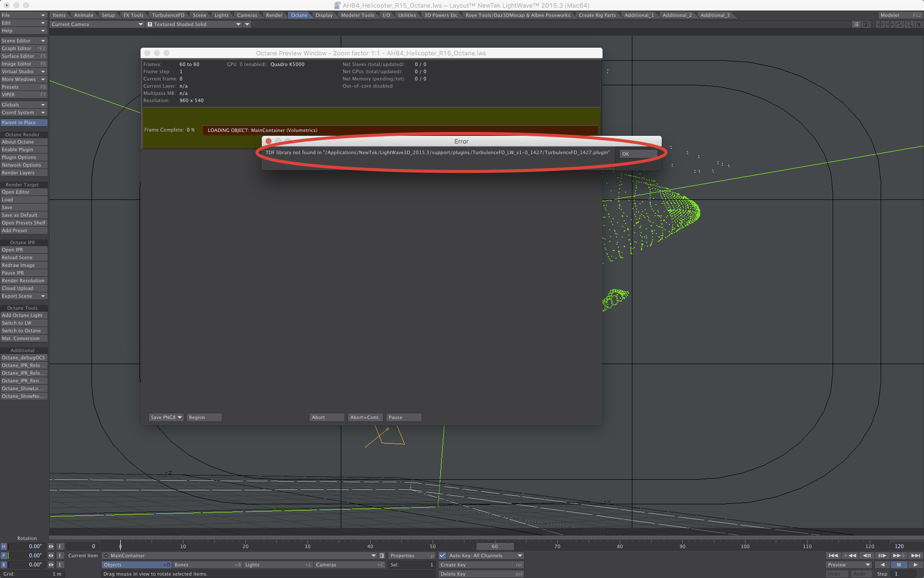The width and height of the screenshot is (924, 578).
Task: Jump to last frame button
Action: [x=916, y=555]
